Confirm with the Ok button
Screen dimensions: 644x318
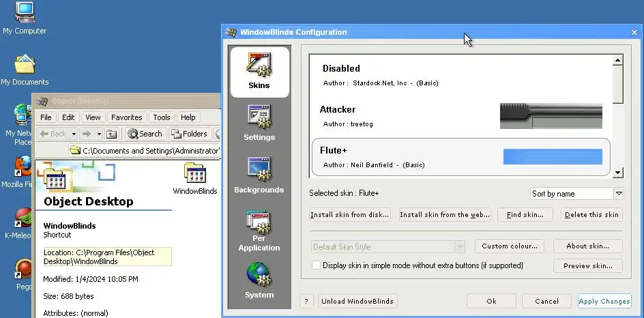click(491, 301)
